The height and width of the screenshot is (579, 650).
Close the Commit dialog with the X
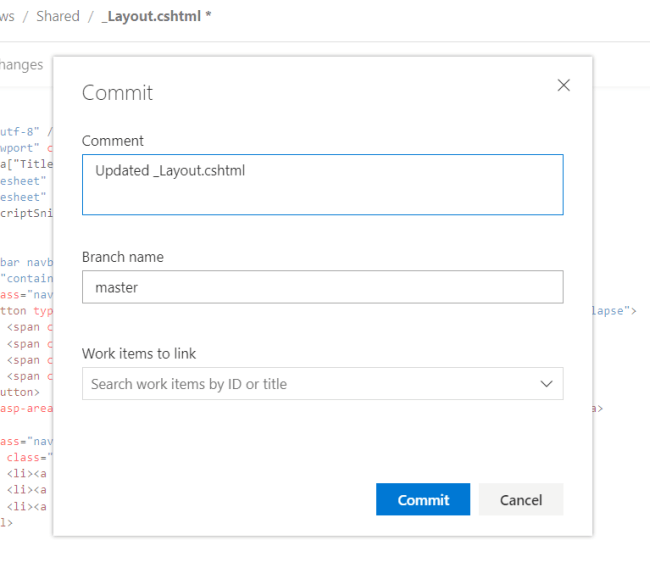click(x=563, y=85)
